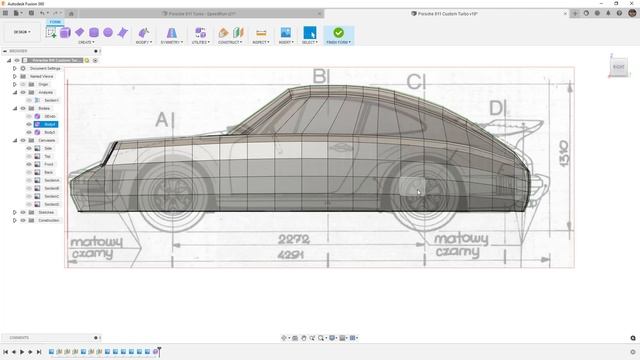The width and height of the screenshot is (640, 360).
Task: Toggle visibility of the selected Body4
Action: 29,124
